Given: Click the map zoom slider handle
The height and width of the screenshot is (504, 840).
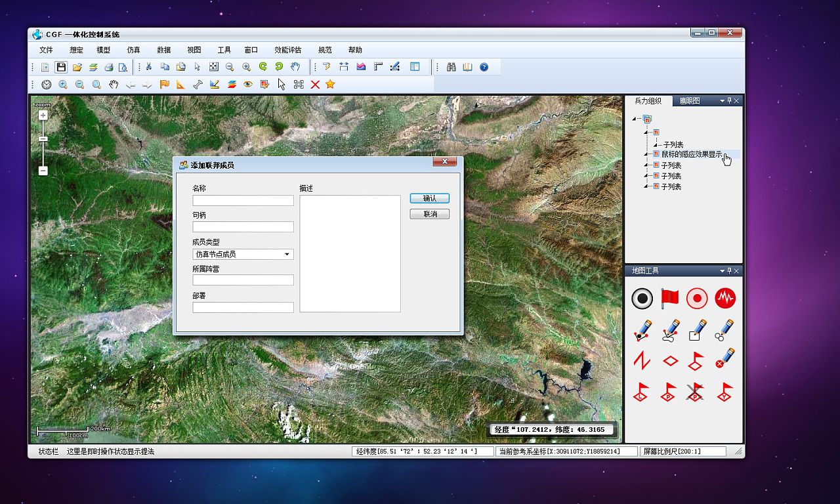Looking at the screenshot, I should [x=43, y=139].
